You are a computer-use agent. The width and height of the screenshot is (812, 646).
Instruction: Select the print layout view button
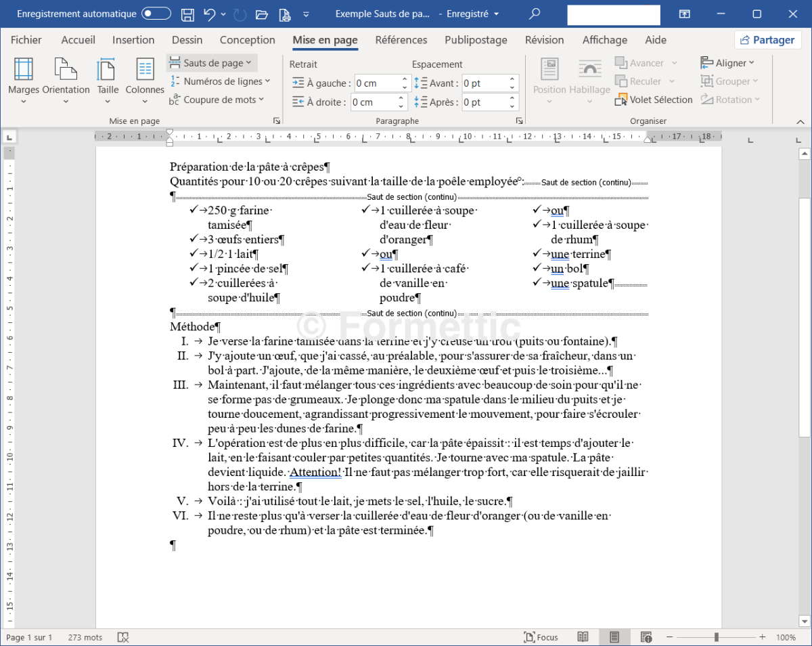[614, 637]
